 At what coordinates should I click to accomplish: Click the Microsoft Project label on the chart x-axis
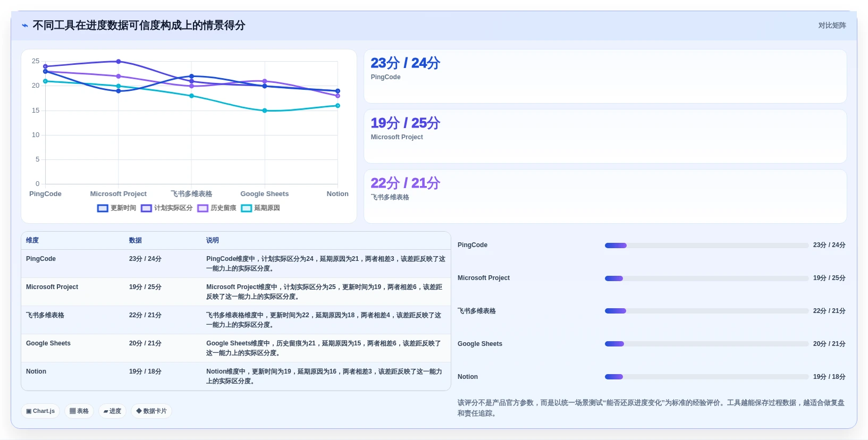click(x=119, y=194)
